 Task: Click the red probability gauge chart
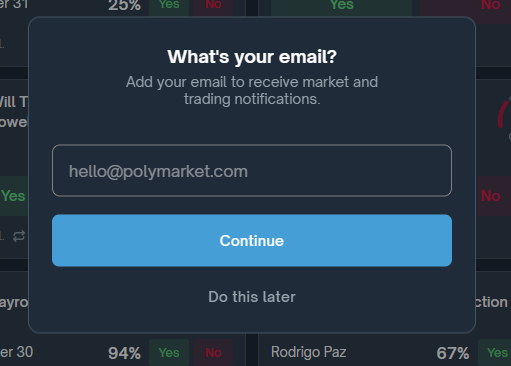[x=504, y=113]
